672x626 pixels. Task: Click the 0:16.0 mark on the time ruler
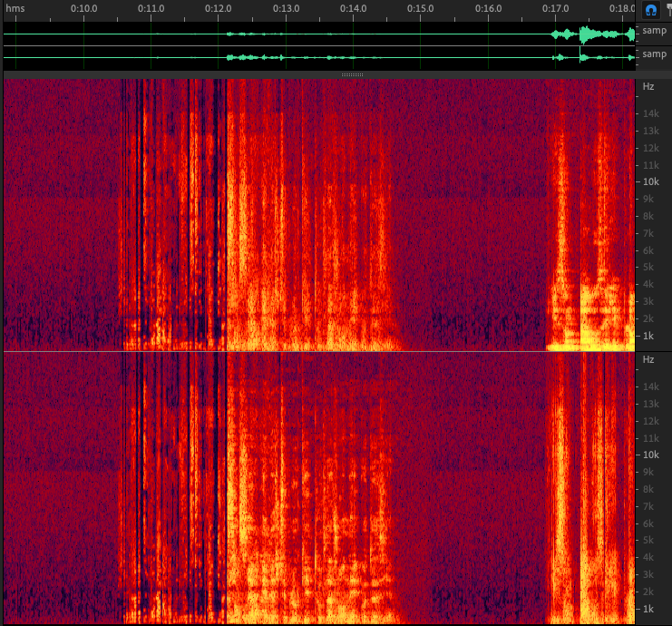pyautogui.click(x=488, y=8)
